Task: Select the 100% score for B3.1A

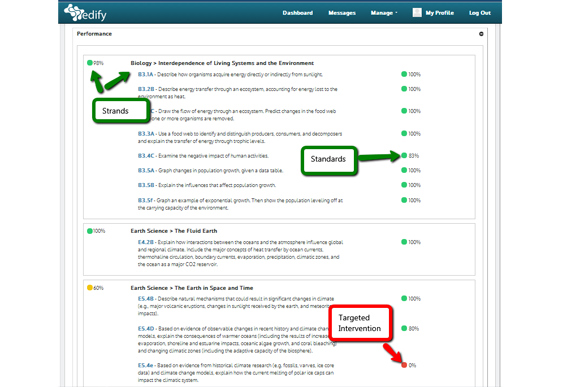Action: [414, 74]
